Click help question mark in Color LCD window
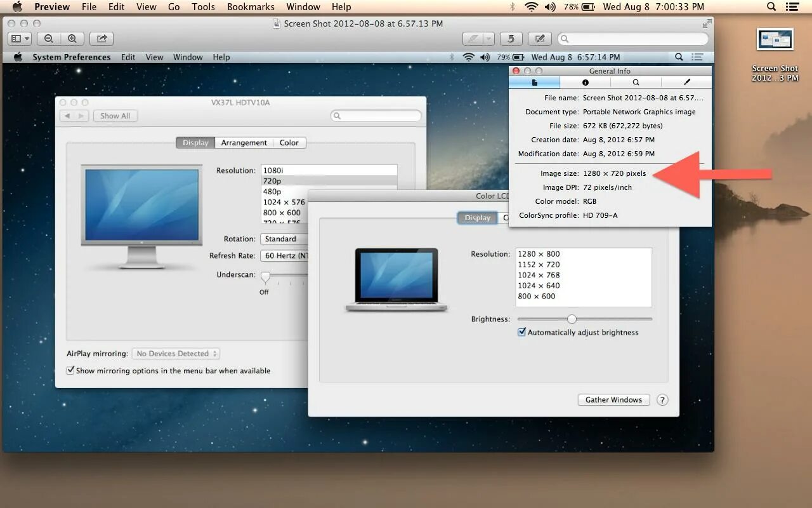The width and height of the screenshot is (812, 508). click(x=662, y=400)
